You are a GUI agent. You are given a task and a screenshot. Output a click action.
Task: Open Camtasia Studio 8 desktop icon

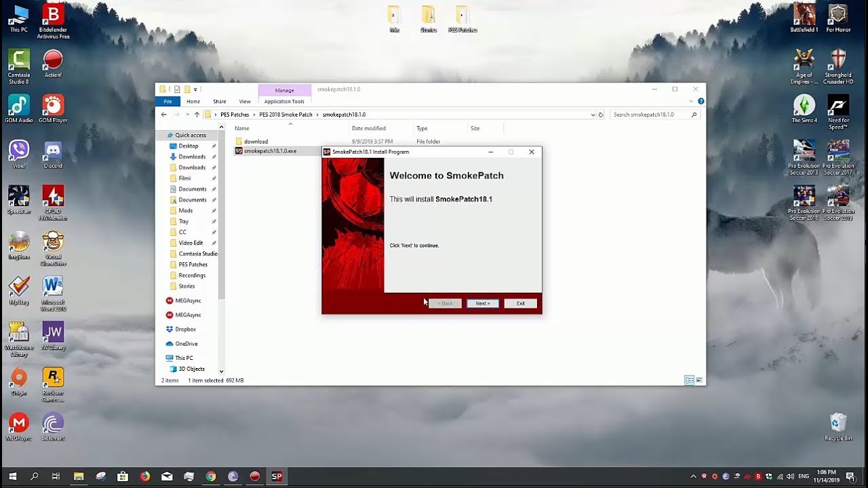pos(19,66)
